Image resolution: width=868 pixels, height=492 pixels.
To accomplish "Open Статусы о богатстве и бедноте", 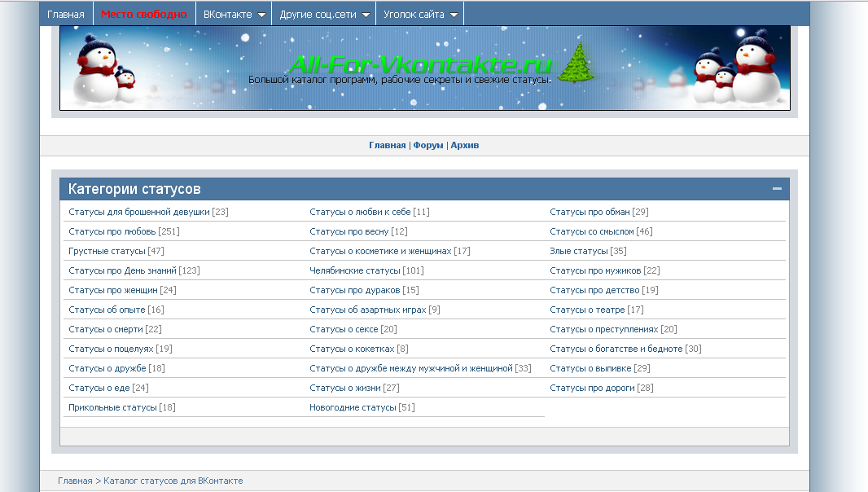I will pos(616,349).
